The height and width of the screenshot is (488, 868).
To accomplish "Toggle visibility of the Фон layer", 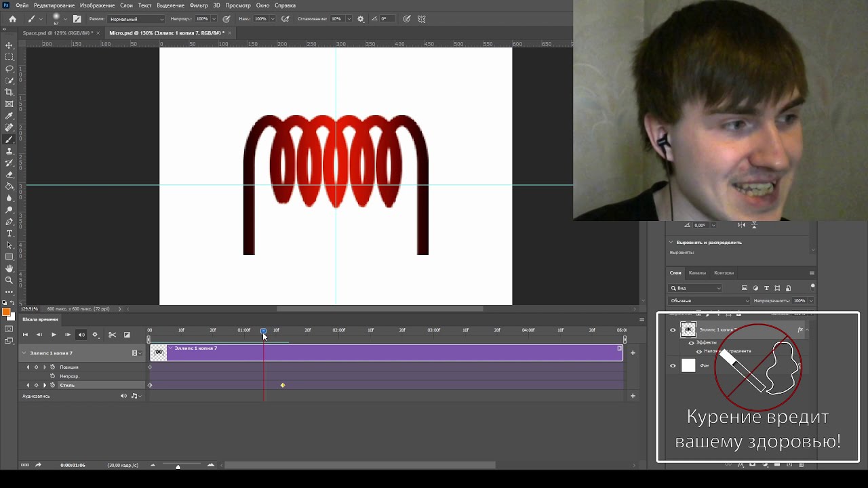I will (673, 366).
